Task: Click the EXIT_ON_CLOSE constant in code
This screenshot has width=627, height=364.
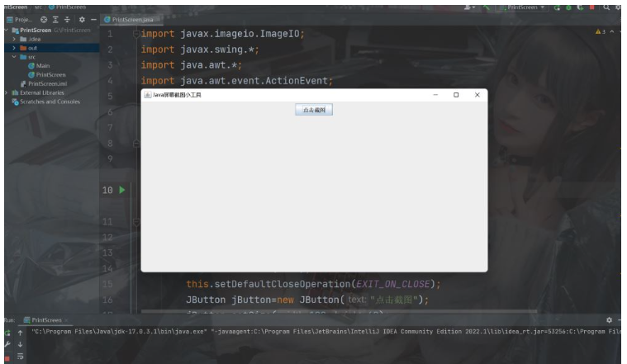Action: (x=392, y=284)
